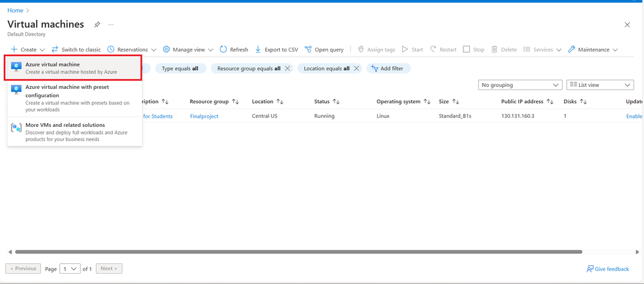Click Location equals all filter
The width and height of the screenshot is (644, 284).
pos(327,68)
